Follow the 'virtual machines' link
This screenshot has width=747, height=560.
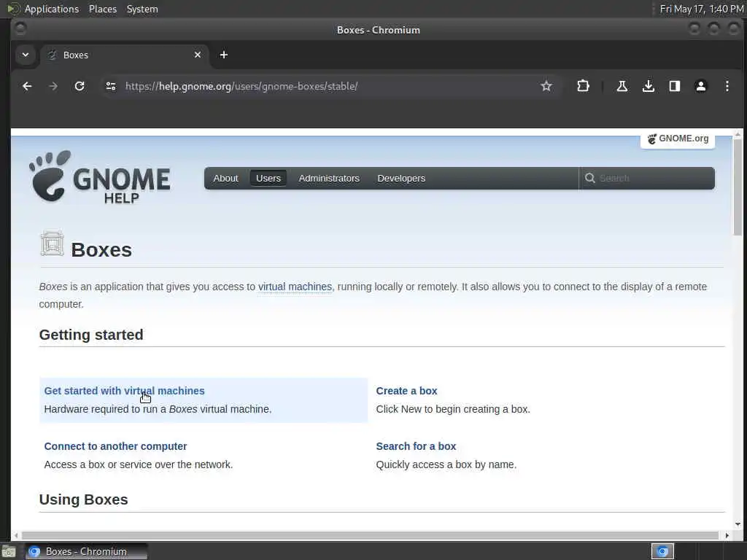pyautogui.click(x=295, y=287)
